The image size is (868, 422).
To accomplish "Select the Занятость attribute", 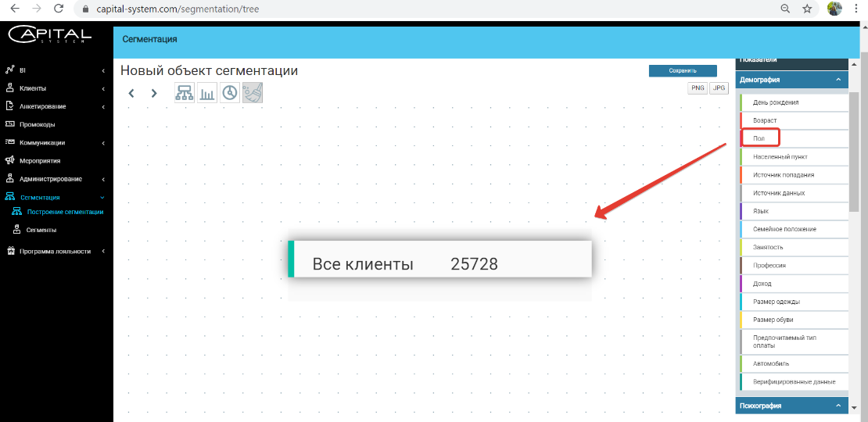I will pyautogui.click(x=794, y=247).
